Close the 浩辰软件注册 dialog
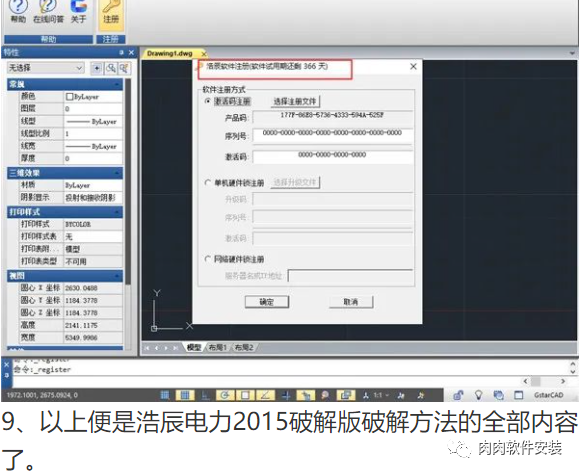 coord(414,67)
